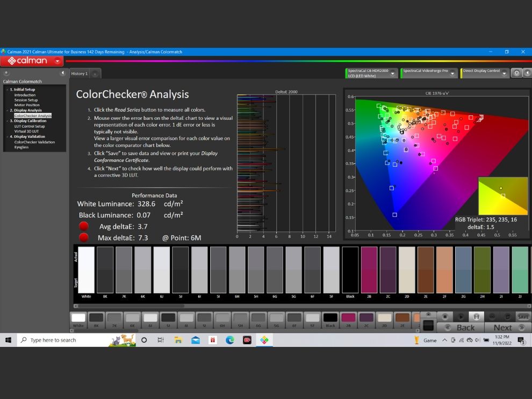Collapse 3. Display Calibration section
This screenshot has width=532, height=399.
pyautogui.click(x=7, y=121)
